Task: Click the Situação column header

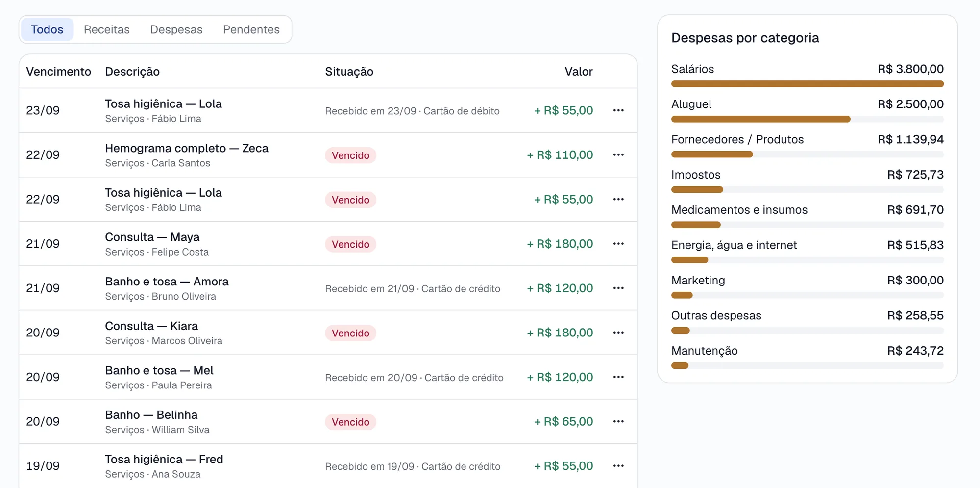Action: tap(349, 72)
